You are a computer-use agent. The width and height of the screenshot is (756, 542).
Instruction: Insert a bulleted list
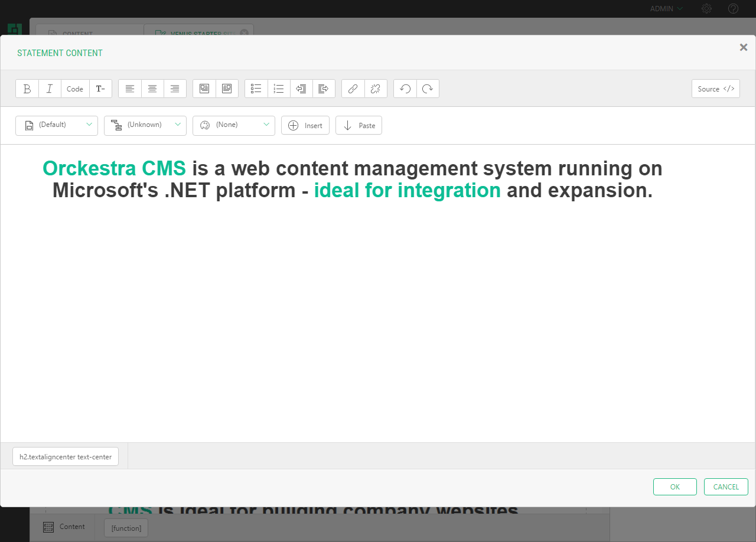[x=256, y=89]
